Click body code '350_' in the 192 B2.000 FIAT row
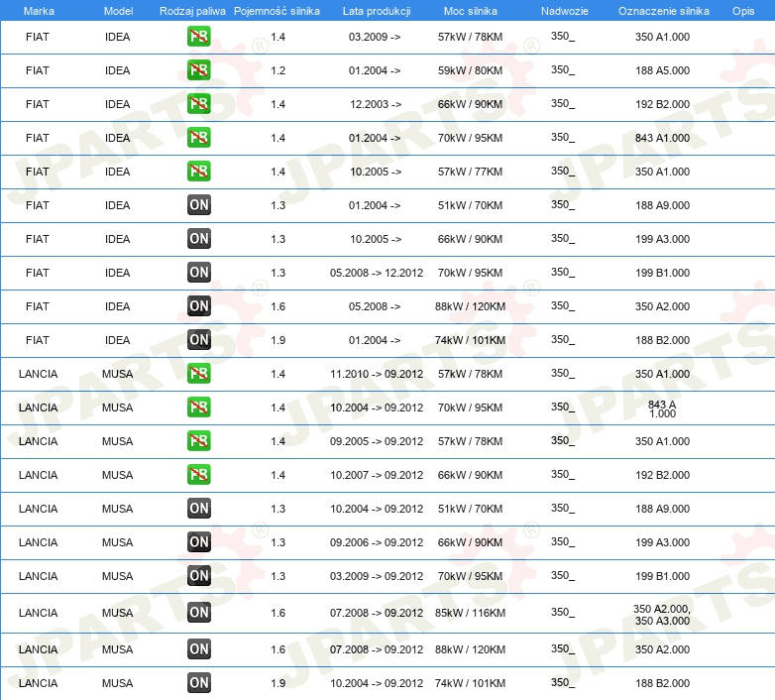Image resolution: width=775 pixels, height=700 pixels. (x=563, y=104)
